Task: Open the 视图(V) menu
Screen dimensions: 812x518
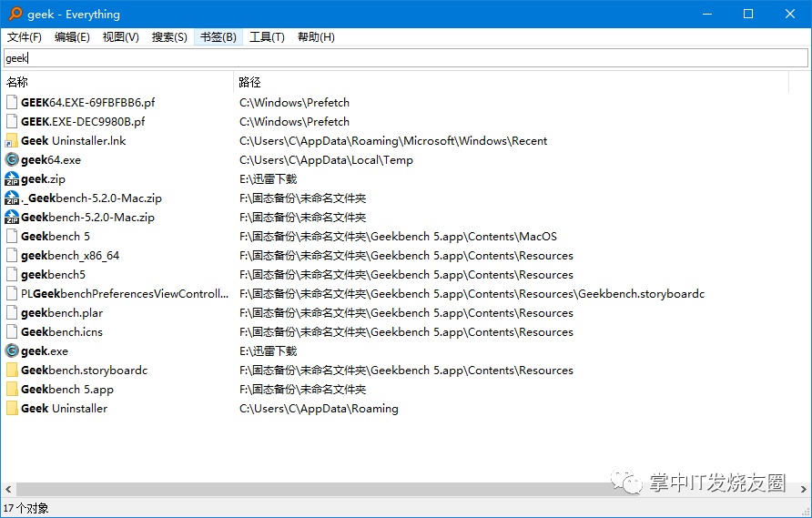Action: coord(121,37)
